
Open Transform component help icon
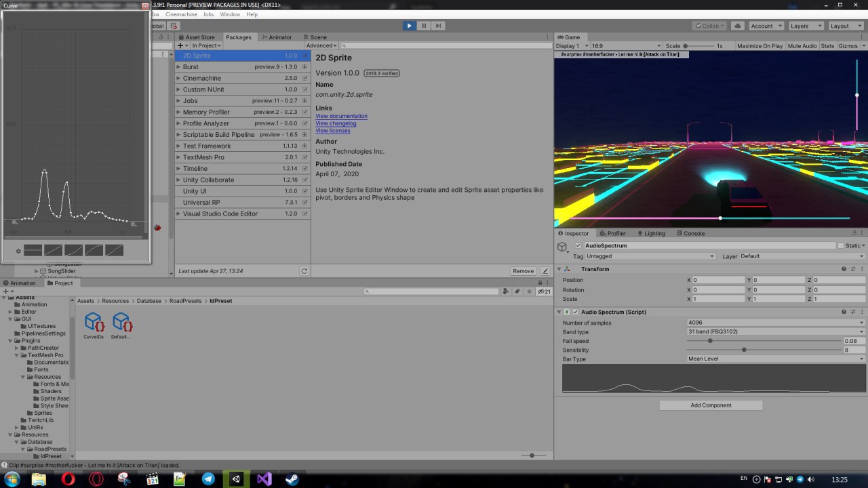click(844, 269)
